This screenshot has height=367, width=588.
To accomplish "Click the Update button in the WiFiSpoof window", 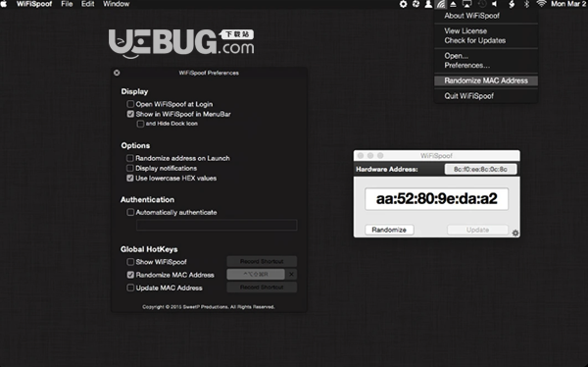I will tap(478, 230).
